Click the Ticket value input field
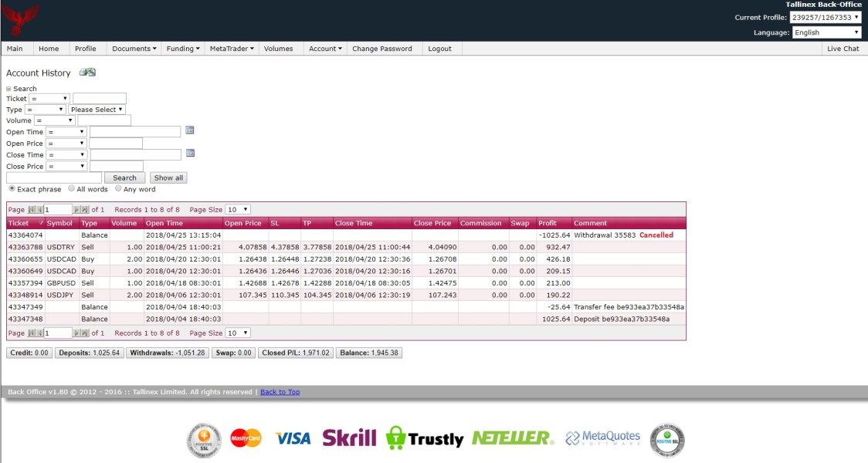 pos(100,99)
